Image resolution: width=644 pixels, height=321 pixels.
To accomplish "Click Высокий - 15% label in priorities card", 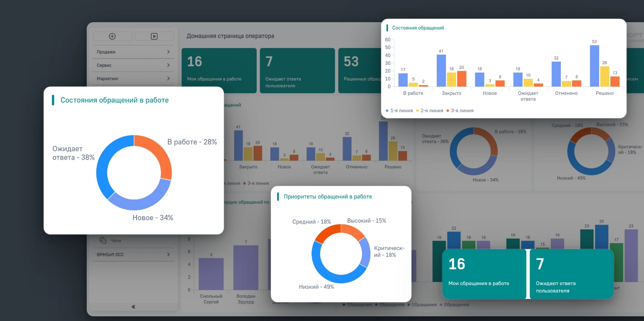I will click(x=366, y=221).
